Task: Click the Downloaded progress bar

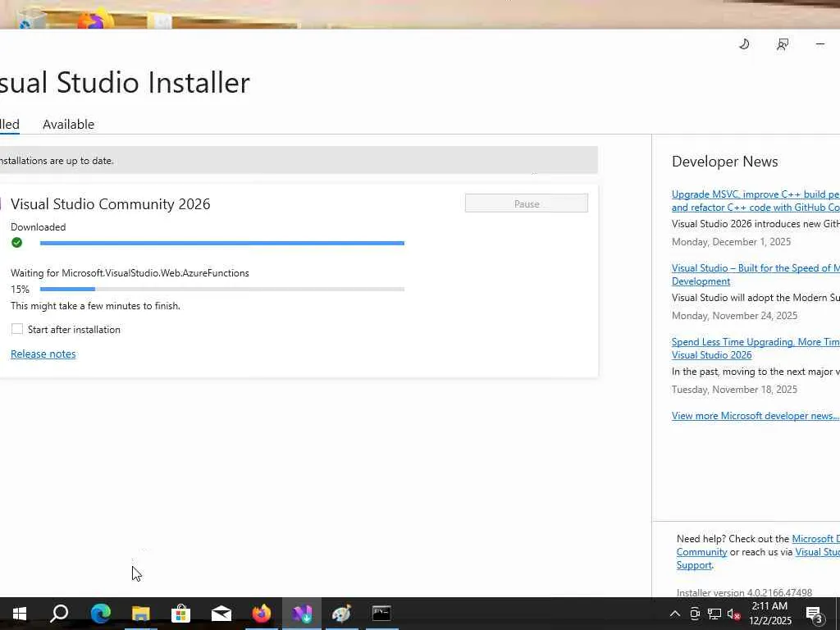Action: click(x=221, y=243)
